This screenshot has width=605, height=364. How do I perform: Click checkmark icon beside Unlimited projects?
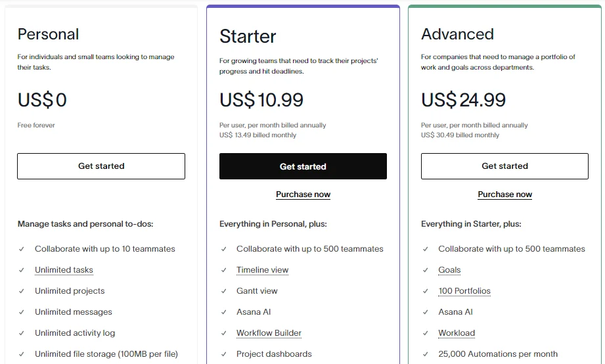pyautogui.click(x=22, y=291)
